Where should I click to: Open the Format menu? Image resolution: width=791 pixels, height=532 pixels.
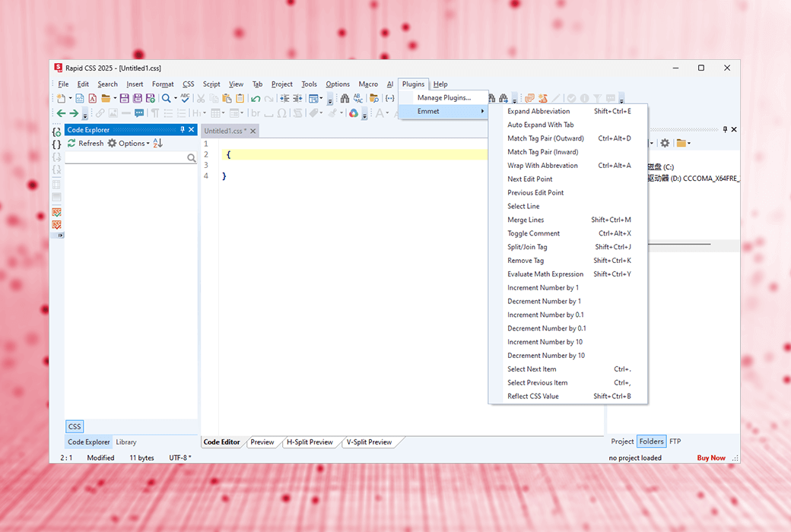163,84
